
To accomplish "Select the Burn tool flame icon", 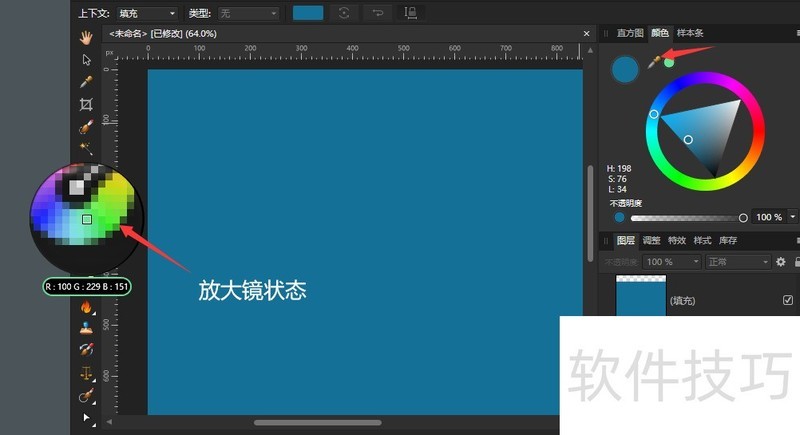I will (86, 307).
